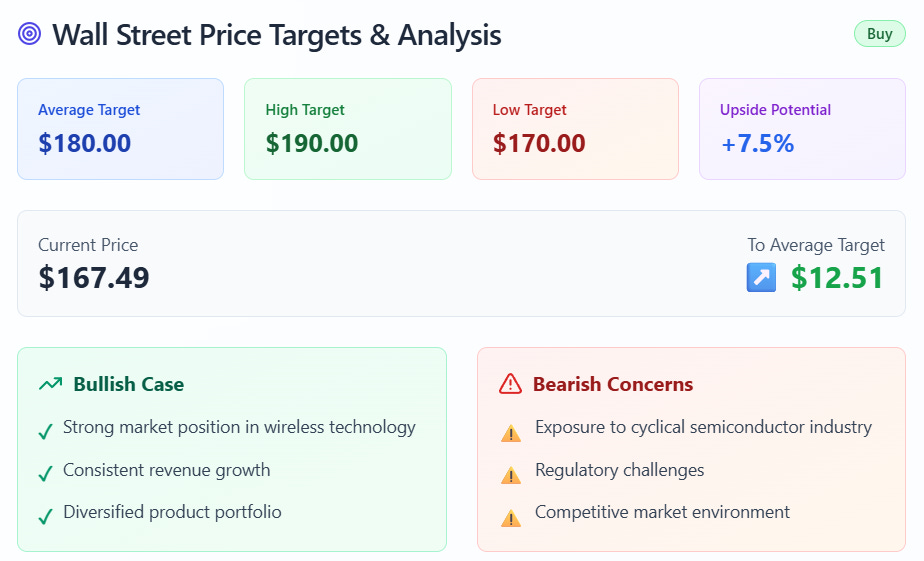Click checkmark beside Strong market position
The width and height of the screenshot is (924, 561).
[x=45, y=432]
